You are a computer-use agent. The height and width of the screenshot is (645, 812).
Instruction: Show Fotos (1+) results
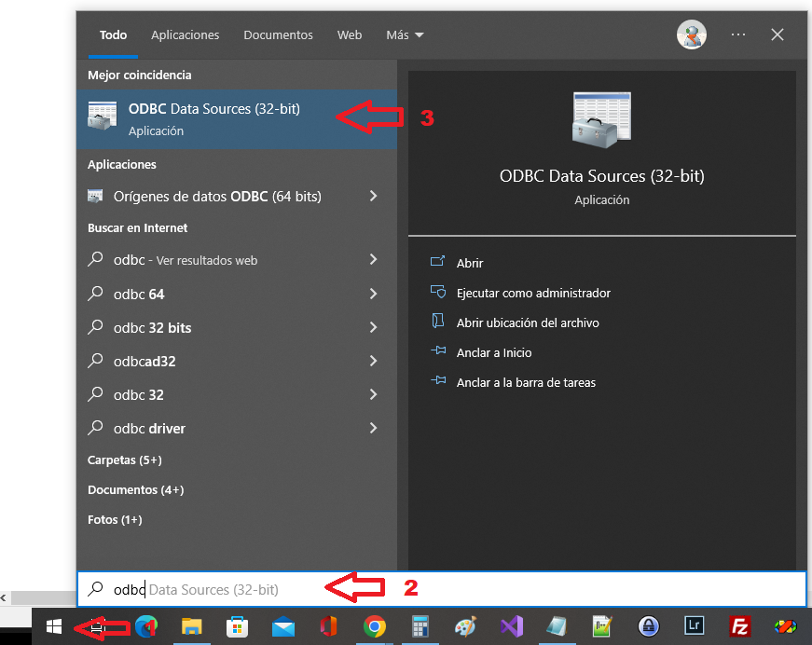click(x=115, y=520)
